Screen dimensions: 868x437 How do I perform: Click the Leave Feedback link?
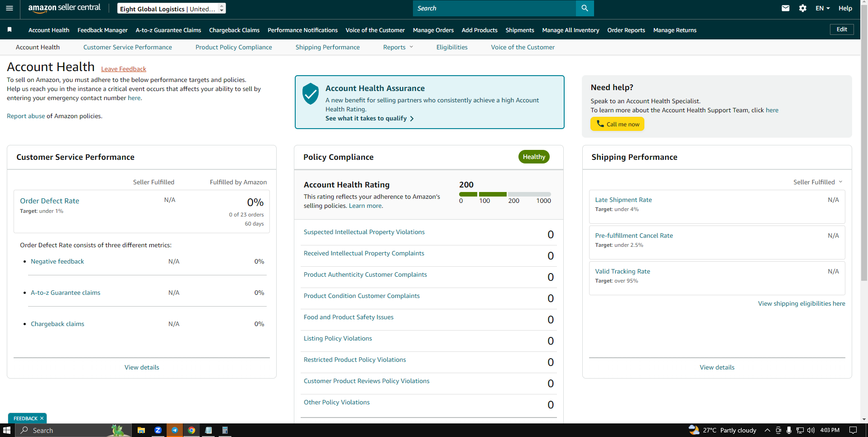point(124,69)
